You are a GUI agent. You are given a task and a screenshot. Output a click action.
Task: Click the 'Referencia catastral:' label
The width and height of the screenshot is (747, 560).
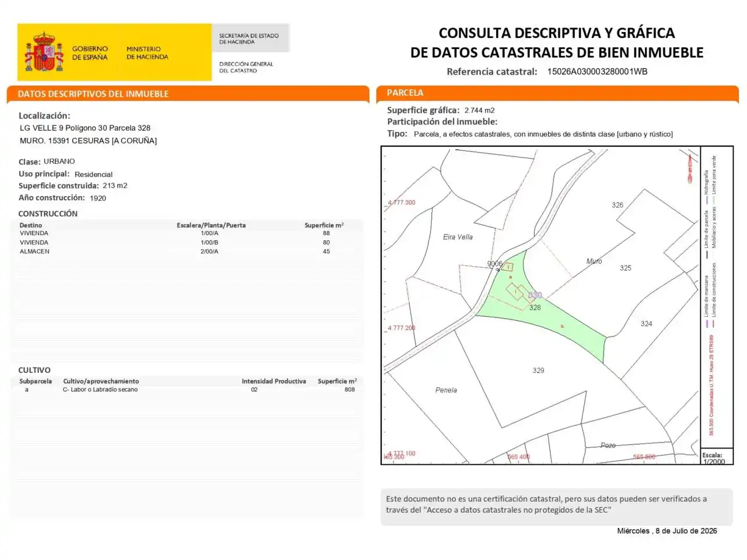492,72
